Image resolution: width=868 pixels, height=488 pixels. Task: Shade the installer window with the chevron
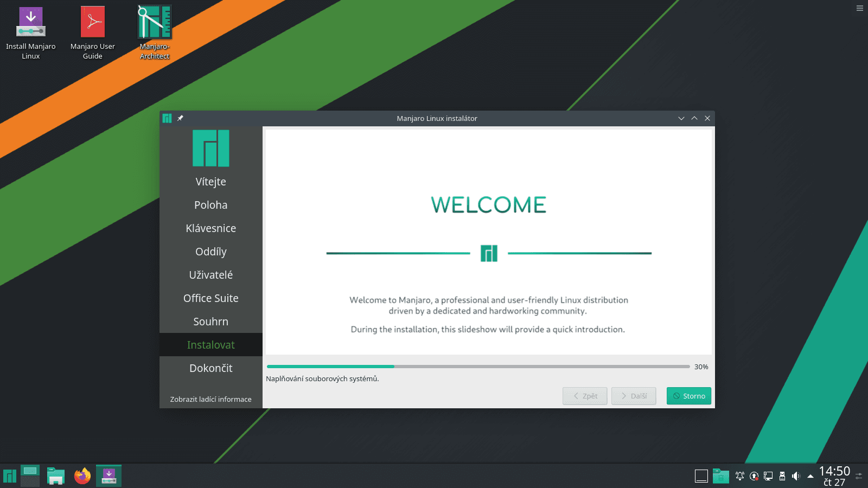[x=681, y=118]
